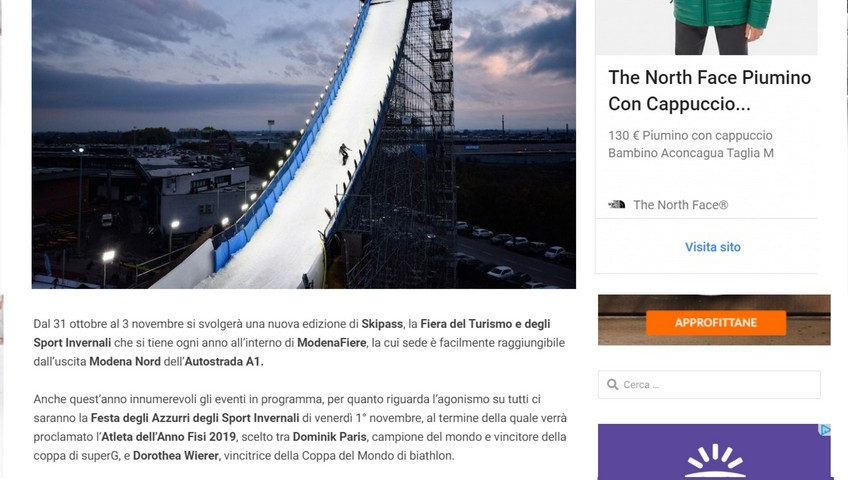Viewport: 848px width, 480px height.
Task: Click bold Fiera del Turismo e degli text
Action: (485, 324)
